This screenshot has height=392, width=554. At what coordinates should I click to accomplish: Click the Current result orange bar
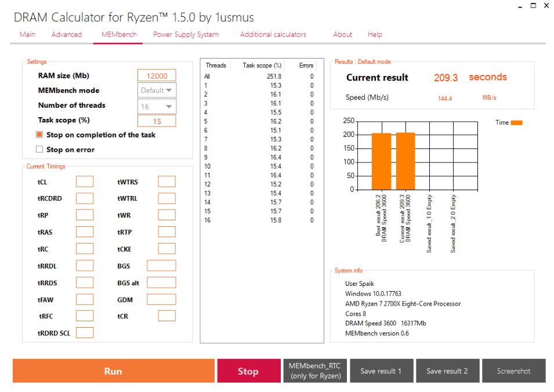click(x=405, y=161)
